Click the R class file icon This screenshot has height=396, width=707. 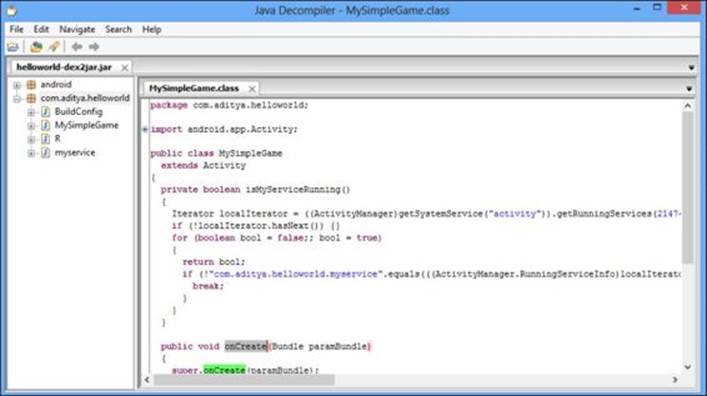(46, 138)
